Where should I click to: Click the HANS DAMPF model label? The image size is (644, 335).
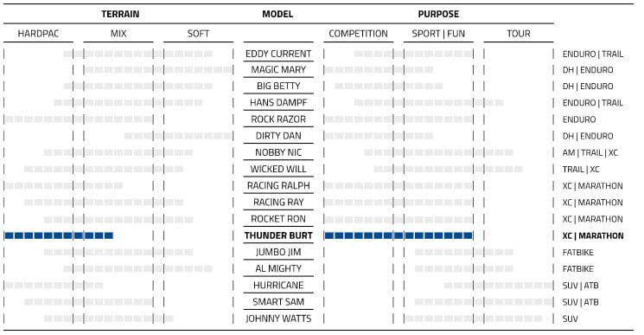click(x=278, y=103)
